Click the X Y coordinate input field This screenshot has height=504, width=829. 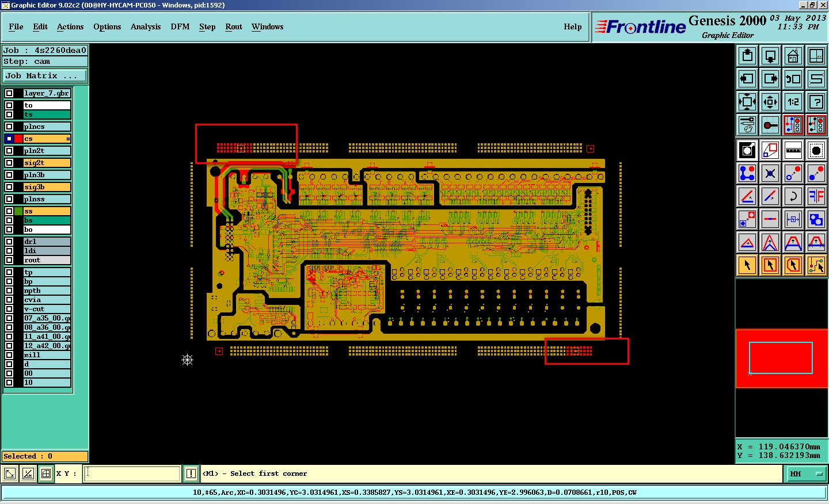coord(132,474)
